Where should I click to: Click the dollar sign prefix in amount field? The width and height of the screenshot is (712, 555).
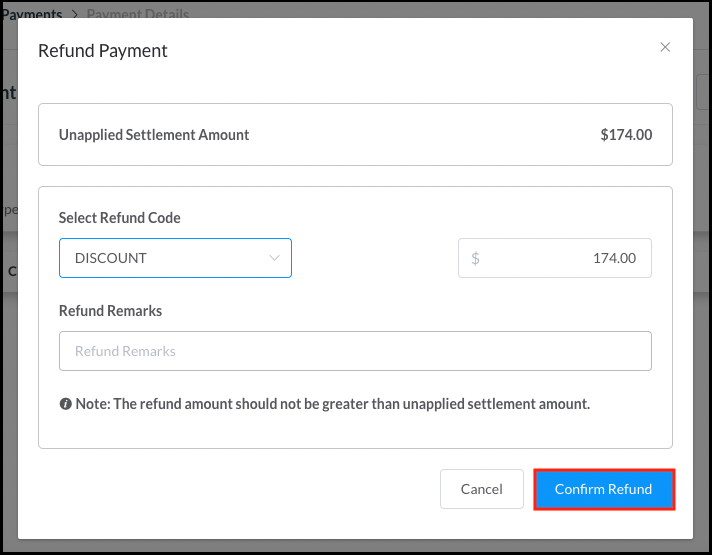(475, 258)
